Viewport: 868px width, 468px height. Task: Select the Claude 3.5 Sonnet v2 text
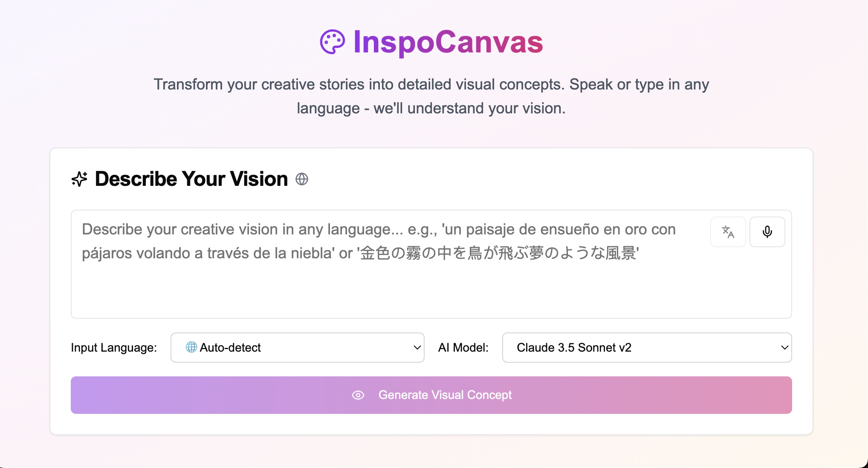[x=574, y=347]
